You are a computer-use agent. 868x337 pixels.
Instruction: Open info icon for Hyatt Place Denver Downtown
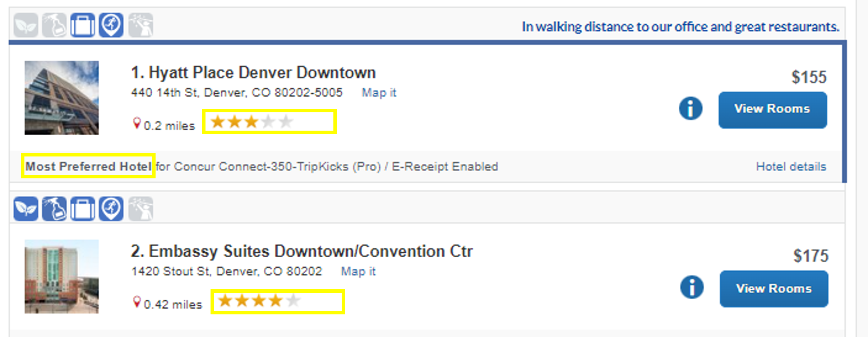(x=691, y=108)
